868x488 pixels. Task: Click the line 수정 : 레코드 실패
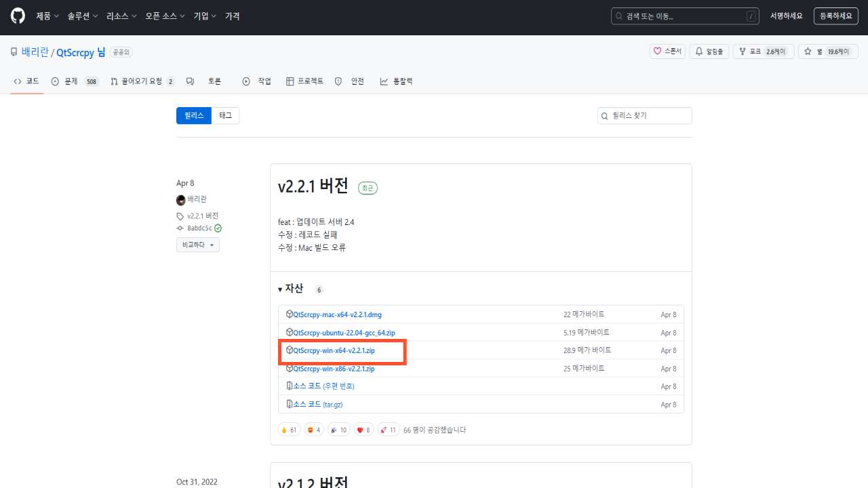[308, 235]
